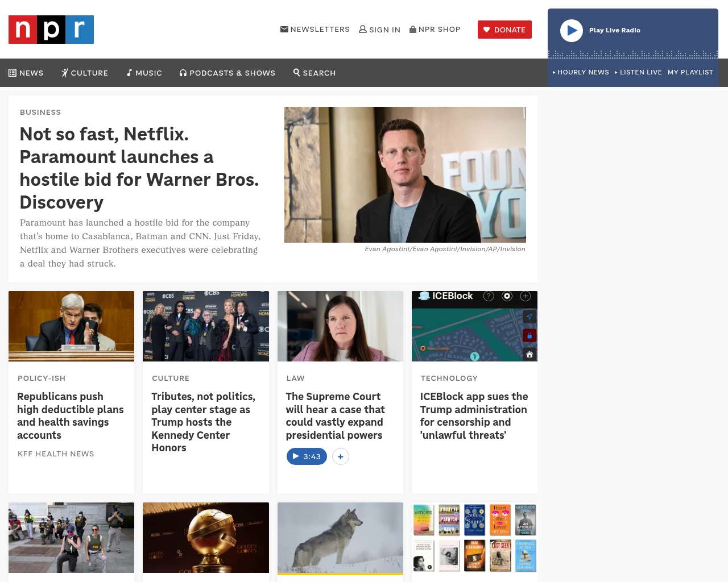Click the Sign In person icon

(363, 29)
